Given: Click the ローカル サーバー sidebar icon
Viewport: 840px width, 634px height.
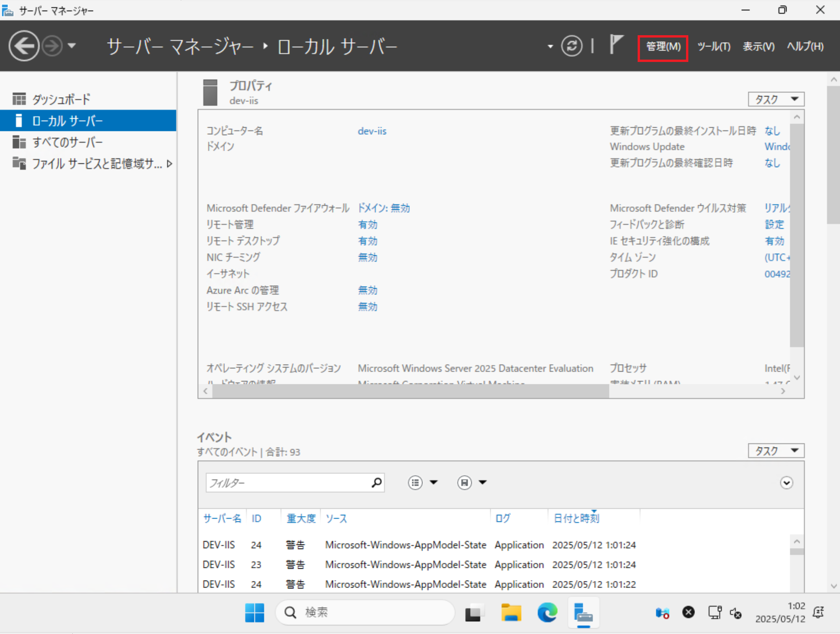Looking at the screenshot, I should click(x=19, y=121).
